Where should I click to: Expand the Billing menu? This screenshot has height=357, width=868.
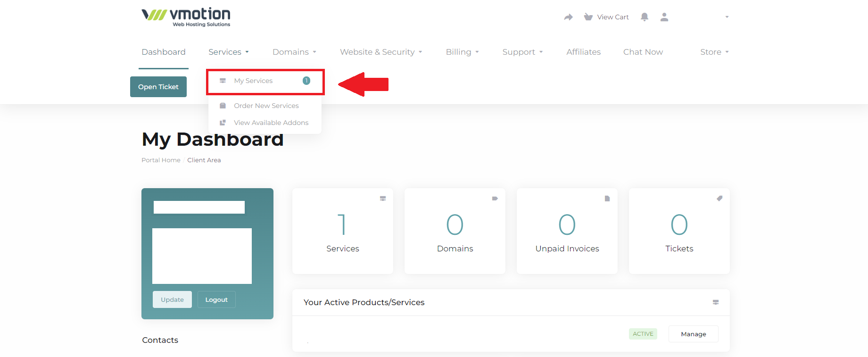click(463, 52)
